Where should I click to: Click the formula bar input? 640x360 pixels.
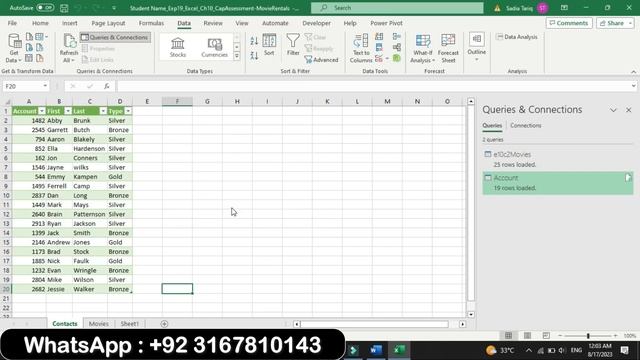[x=373, y=86]
